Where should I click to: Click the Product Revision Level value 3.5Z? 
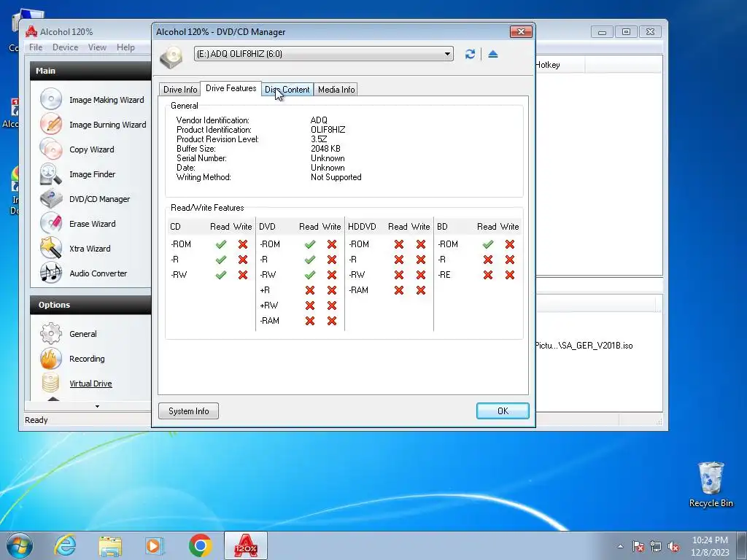(319, 139)
